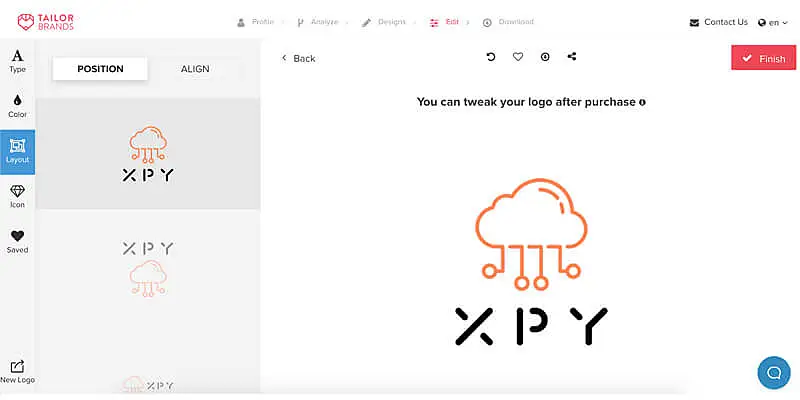This screenshot has width=800, height=400.
Task: Switch to the ALIGN tab
Action: [x=195, y=69]
